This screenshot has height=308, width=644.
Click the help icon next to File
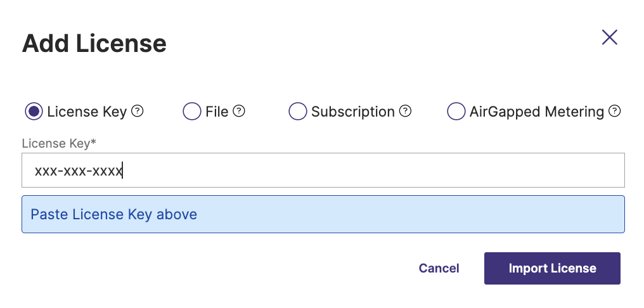click(239, 112)
